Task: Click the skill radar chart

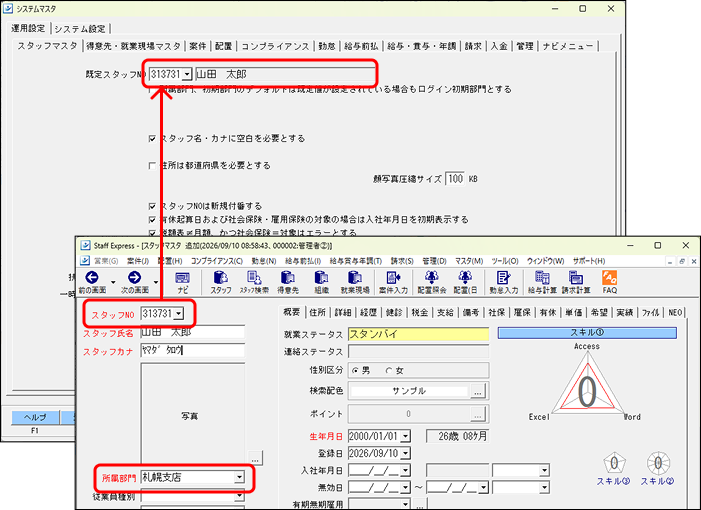Action: tap(587, 384)
